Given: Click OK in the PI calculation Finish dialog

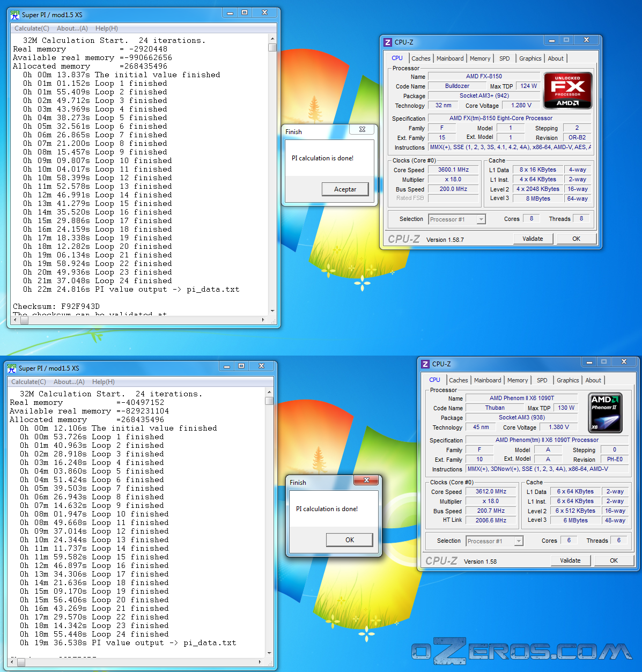Looking at the screenshot, I should coord(350,540).
